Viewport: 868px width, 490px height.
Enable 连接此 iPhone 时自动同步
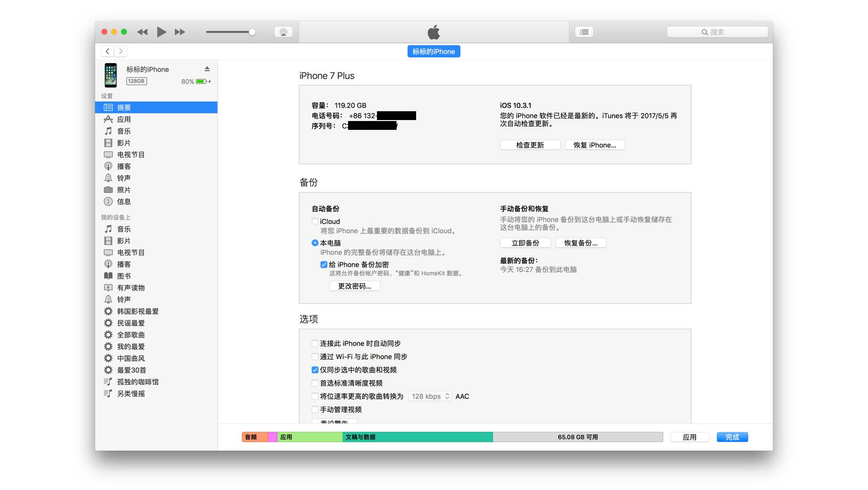coord(315,343)
